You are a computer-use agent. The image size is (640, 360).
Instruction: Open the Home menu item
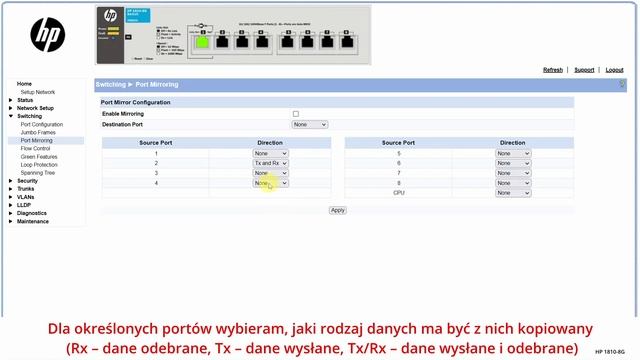pos(24,84)
